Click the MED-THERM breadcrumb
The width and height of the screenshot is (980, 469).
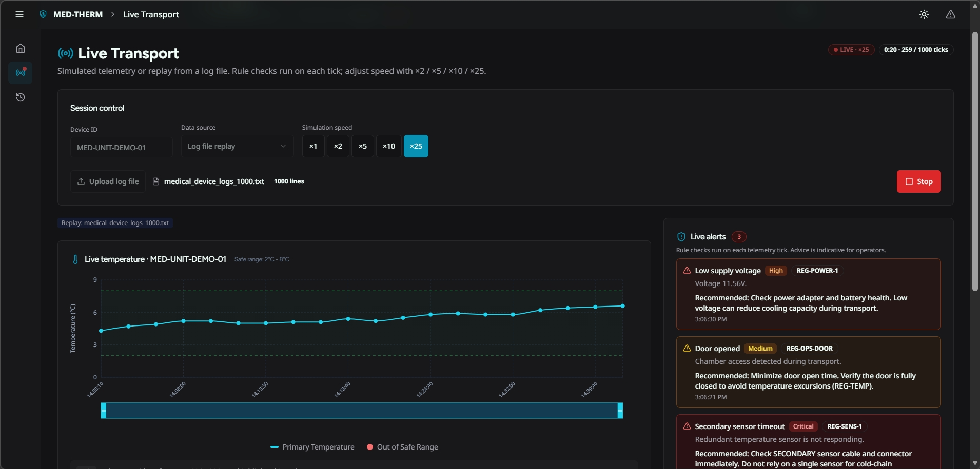(78, 14)
